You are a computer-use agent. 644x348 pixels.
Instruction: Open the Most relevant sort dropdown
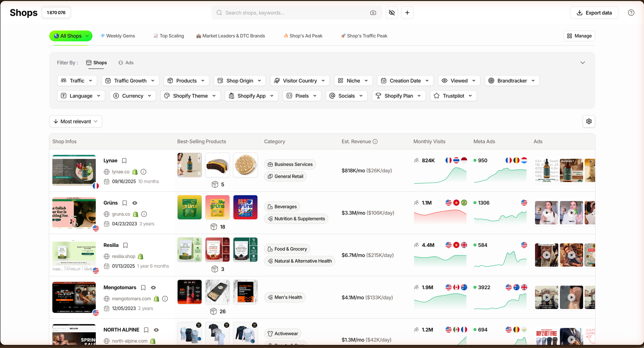tap(76, 121)
